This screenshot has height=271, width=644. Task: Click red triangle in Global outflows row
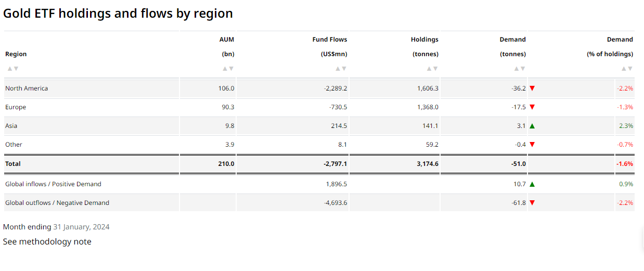pos(532,203)
